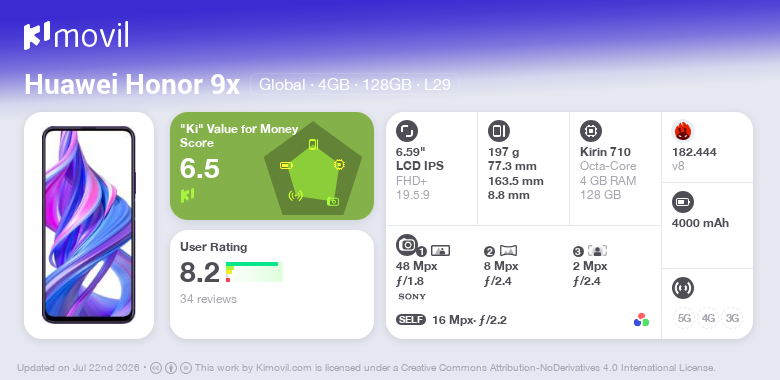Open the Huawei Honor 9x phone image
The image size is (780, 380).
(x=89, y=225)
